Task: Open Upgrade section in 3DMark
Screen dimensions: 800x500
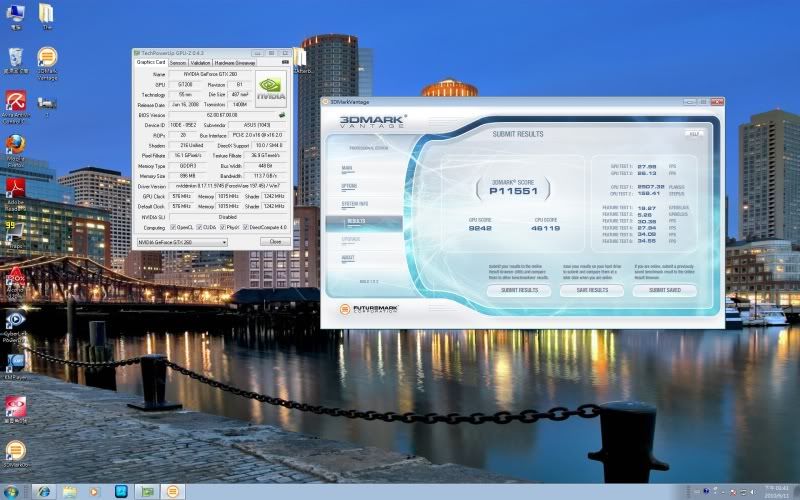Action: click(351, 239)
